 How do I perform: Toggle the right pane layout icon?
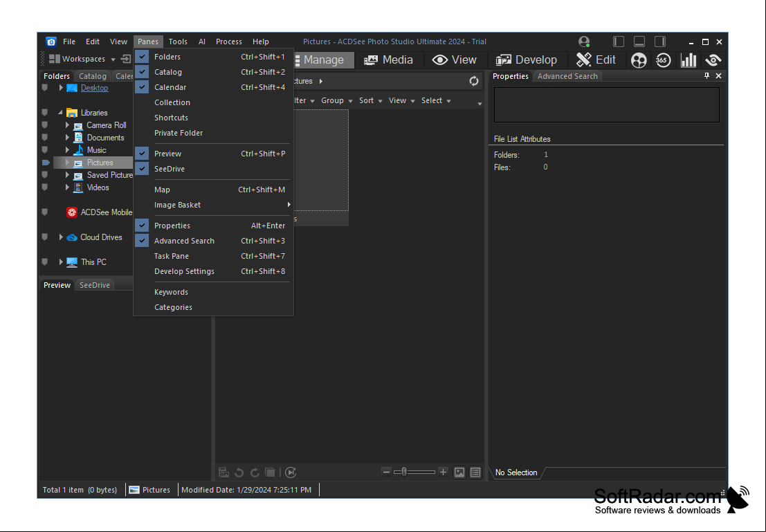point(660,42)
